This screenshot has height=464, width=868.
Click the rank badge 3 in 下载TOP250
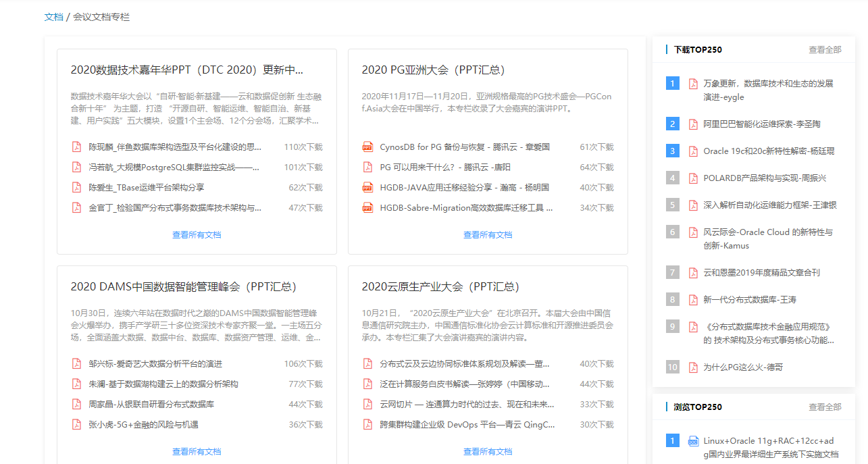tap(672, 151)
